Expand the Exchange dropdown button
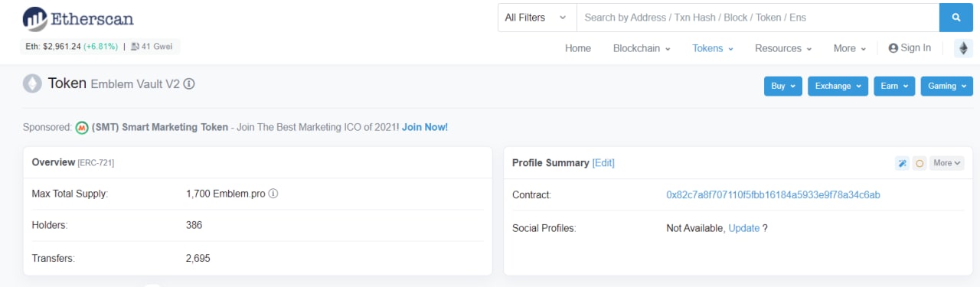980x287 pixels. [x=838, y=86]
